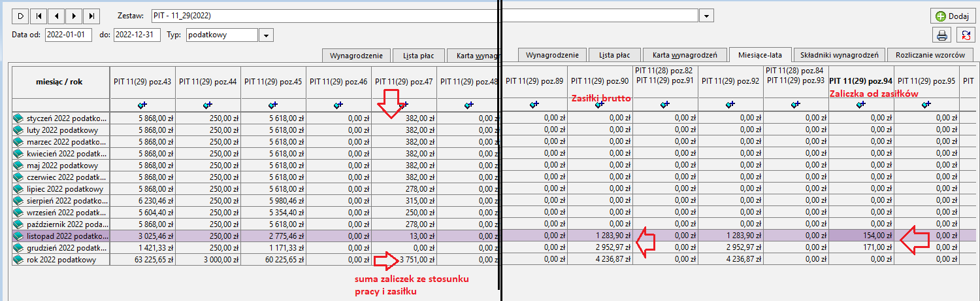The width and height of the screenshot is (980, 301).
Task: Click the play-outline navigation button
Action: pyautogui.click(x=21, y=15)
